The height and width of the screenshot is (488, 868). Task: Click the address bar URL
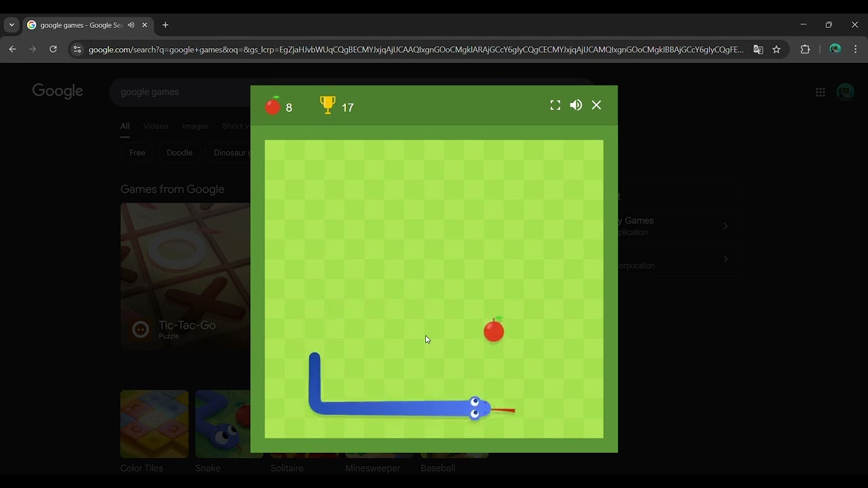coord(416,49)
